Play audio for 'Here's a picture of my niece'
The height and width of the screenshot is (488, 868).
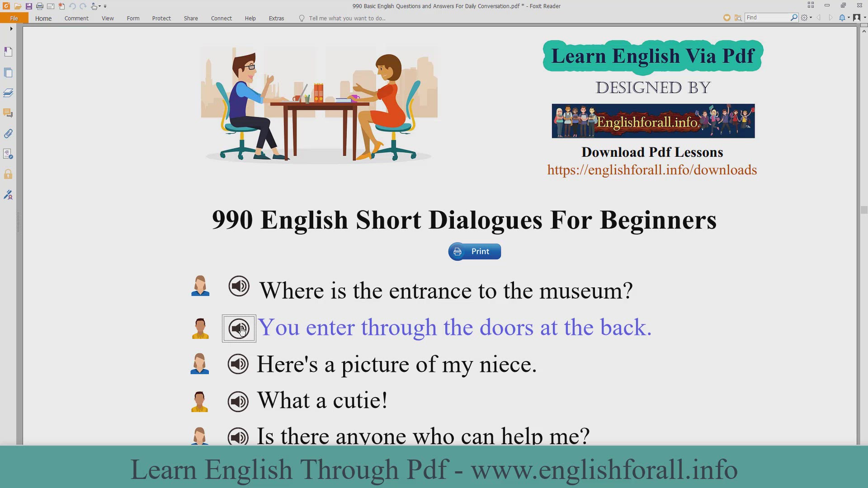click(x=238, y=364)
